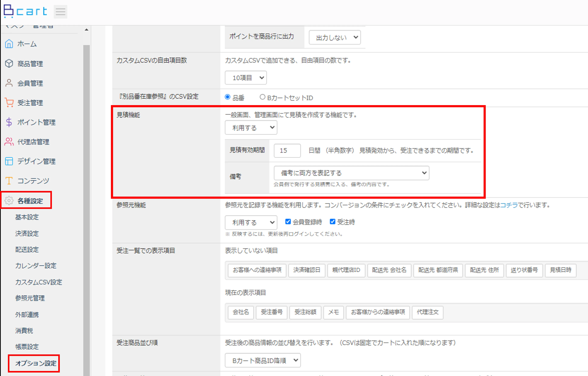
Task: Toggle the hamburger menu button
Action: click(60, 12)
